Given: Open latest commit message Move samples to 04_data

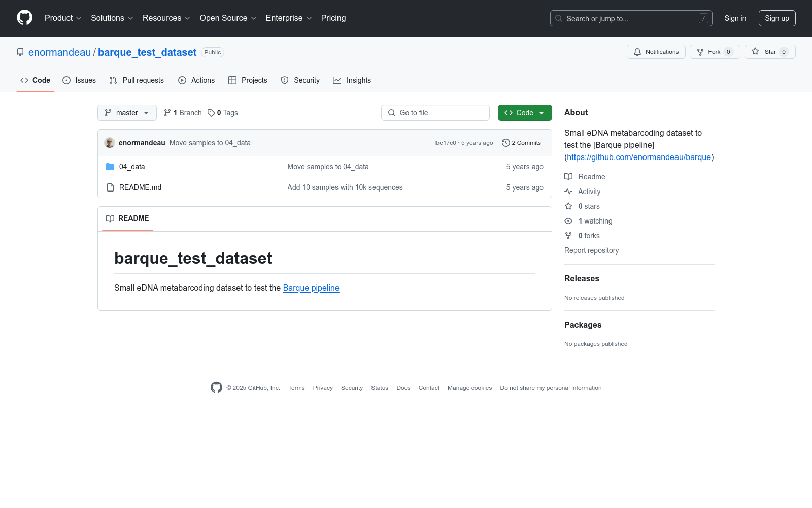Looking at the screenshot, I should (x=210, y=143).
